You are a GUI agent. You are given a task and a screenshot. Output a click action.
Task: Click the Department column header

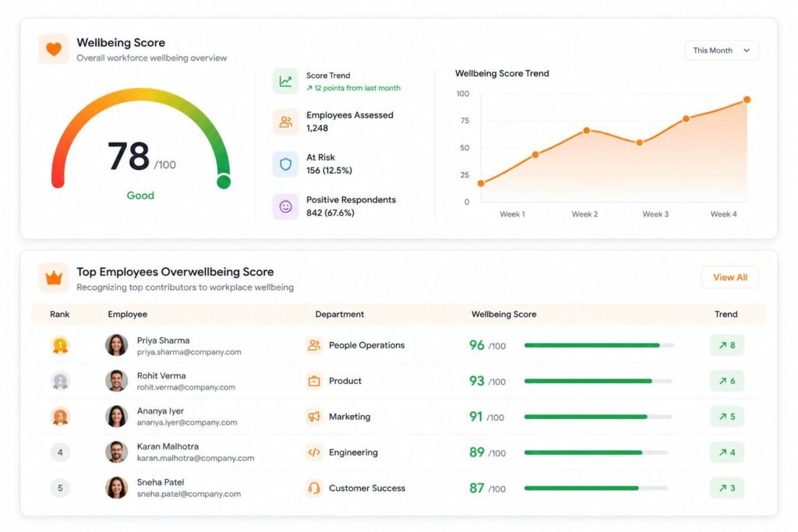click(340, 315)
